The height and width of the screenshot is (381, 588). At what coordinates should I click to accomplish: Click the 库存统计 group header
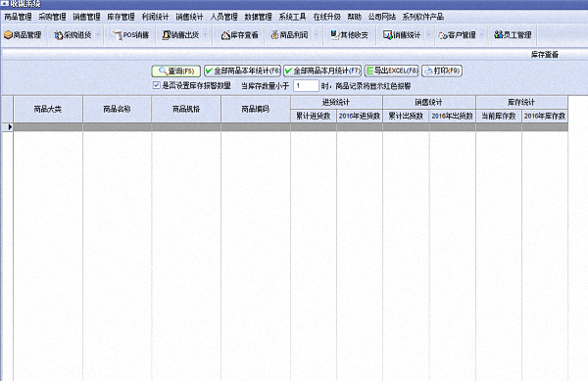(x=521, y=102)
